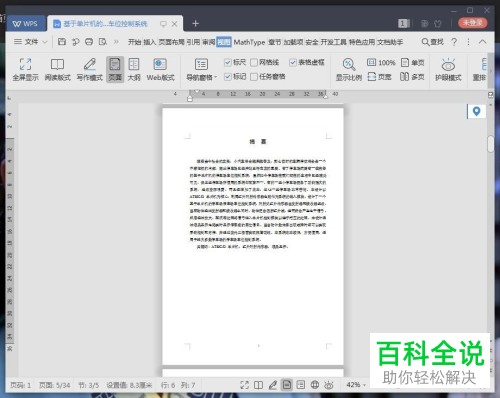Click the 节: 3/5 section indicator
Image resolution: width=500 pixels, height=398 pixels.
pyautogui.click(x=88, y=385)
